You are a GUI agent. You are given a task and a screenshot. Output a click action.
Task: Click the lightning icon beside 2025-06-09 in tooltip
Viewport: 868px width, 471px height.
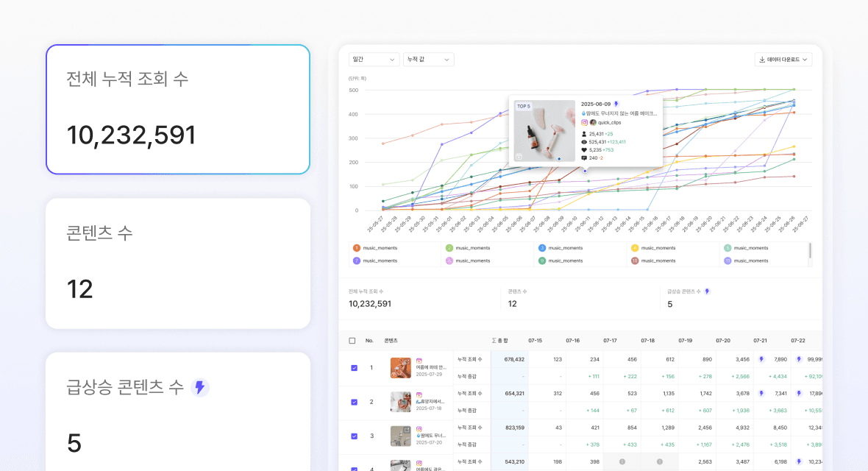tap(616, 105)
